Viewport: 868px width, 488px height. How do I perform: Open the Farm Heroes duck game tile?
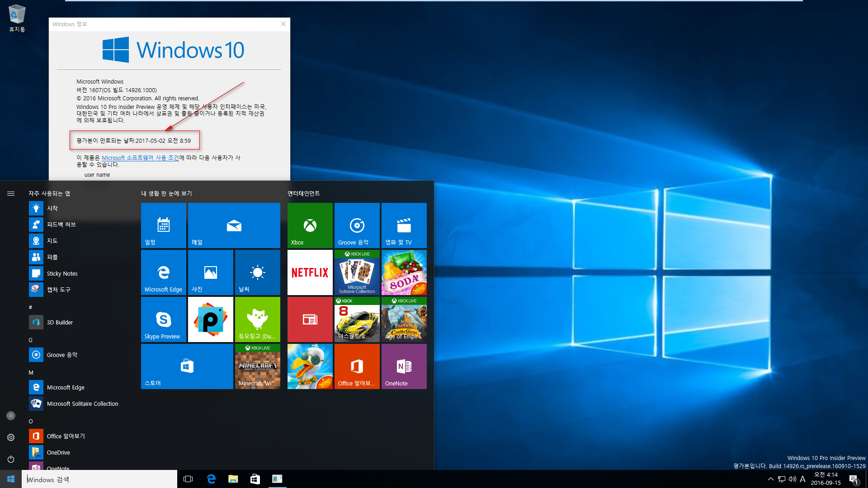[310, 366]
